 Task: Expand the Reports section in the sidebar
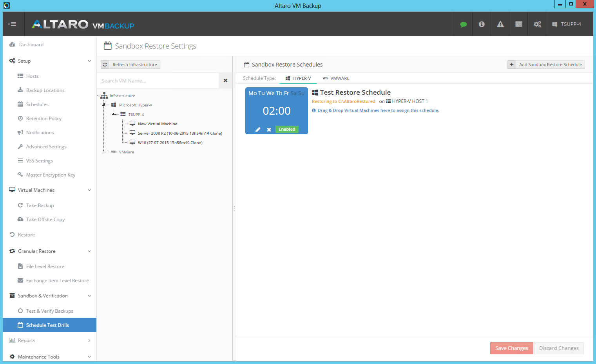click(89, 340)
